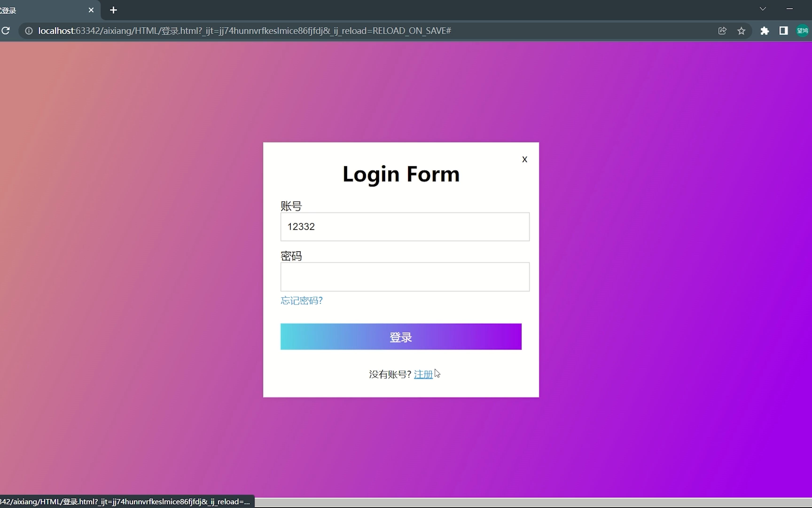
Task: Close the 登录 browser tab
Action: [x=91, y=10]
